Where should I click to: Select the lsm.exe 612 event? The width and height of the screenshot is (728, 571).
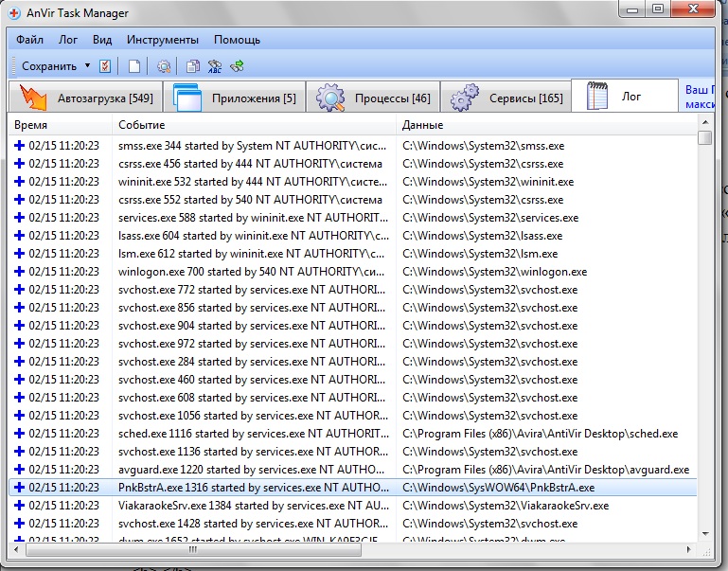[251, 254]
